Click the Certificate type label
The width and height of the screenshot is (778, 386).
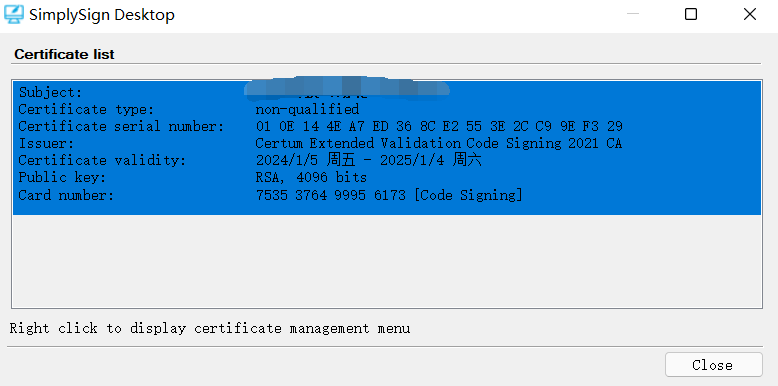pyautogui.click(x=86, y=109)
